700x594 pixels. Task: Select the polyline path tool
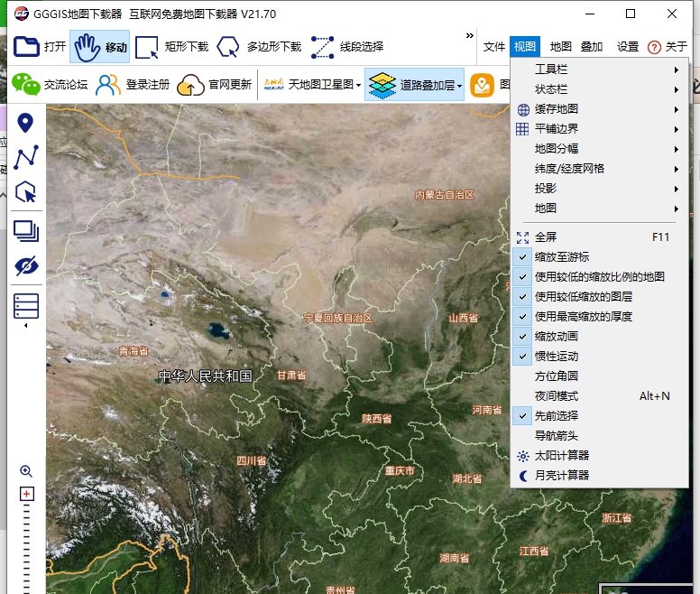pyautogui.click(x=26, y=157)
